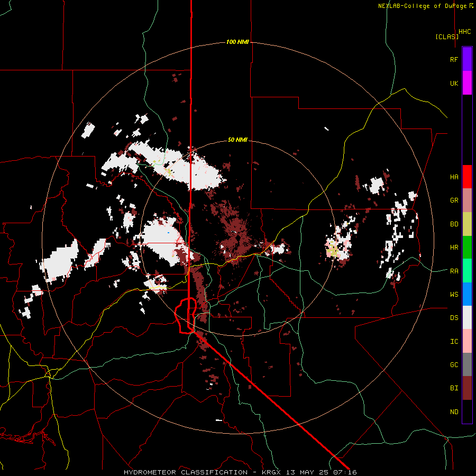Click the 'BD' legend label
The width and height of the screenshot is (476, 476).
(x=454, y=224)
